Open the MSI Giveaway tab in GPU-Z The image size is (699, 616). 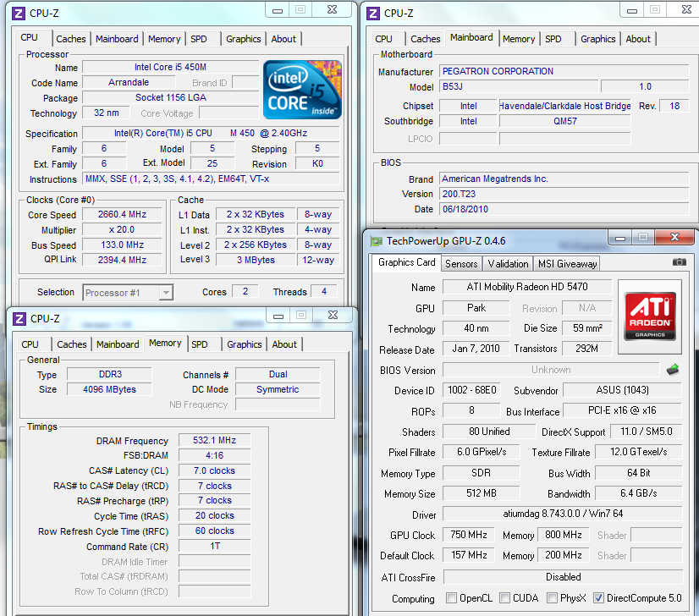point(567,264)
